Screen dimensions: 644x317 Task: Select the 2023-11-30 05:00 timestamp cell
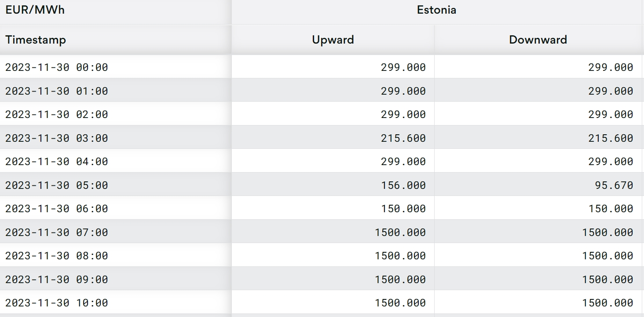coord(57,185)
